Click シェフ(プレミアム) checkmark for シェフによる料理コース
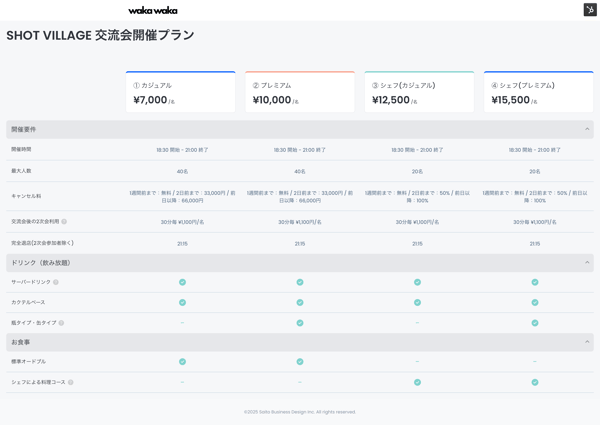The width and height of the screenshot is (600, 425). click(535, 382)
